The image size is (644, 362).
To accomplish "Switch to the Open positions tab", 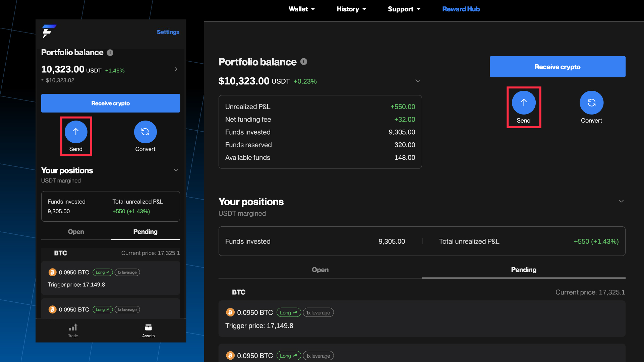I will tap(320, 270).
